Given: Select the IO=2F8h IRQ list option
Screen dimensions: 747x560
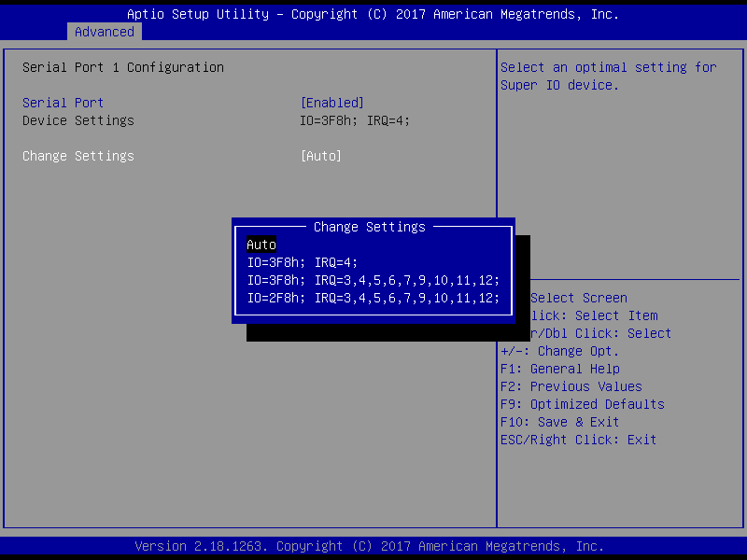Looking at the screenshot, I should pos(373,298).
